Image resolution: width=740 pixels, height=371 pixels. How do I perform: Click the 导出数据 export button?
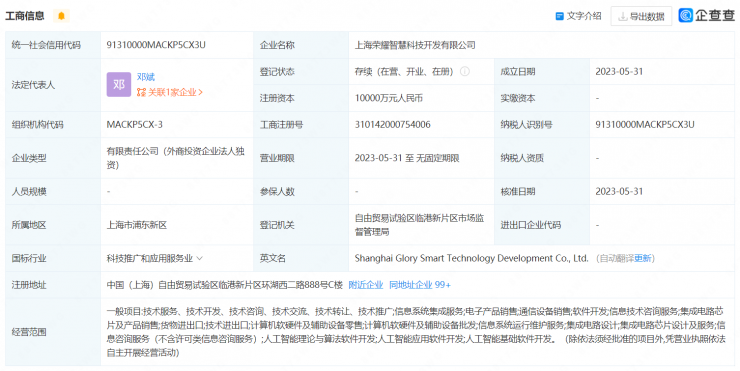coord(641,16)
